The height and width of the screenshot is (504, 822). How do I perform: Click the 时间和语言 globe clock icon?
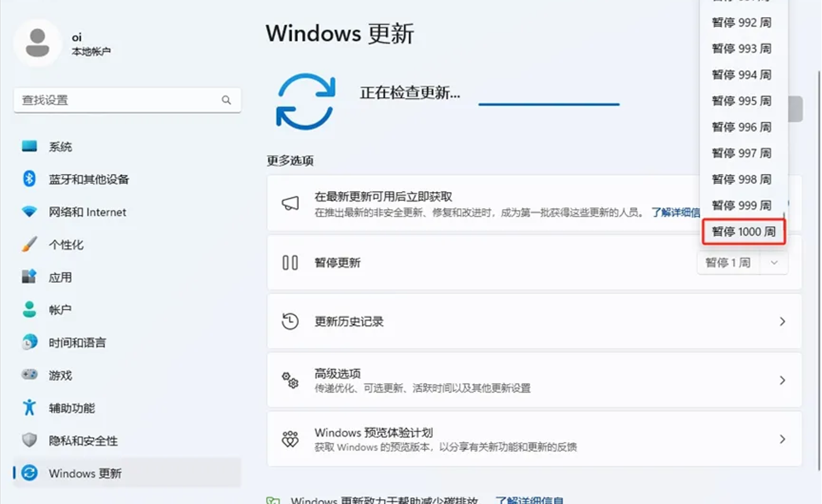click(29, 342)
